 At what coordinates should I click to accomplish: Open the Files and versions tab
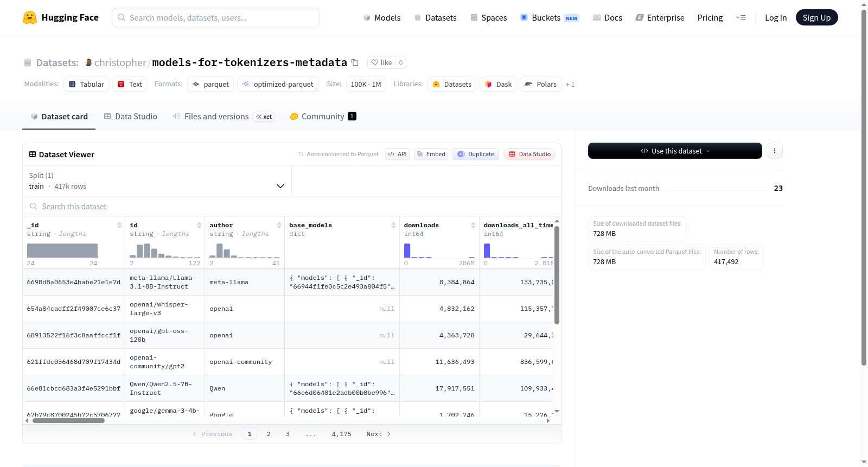click(224, 116)
